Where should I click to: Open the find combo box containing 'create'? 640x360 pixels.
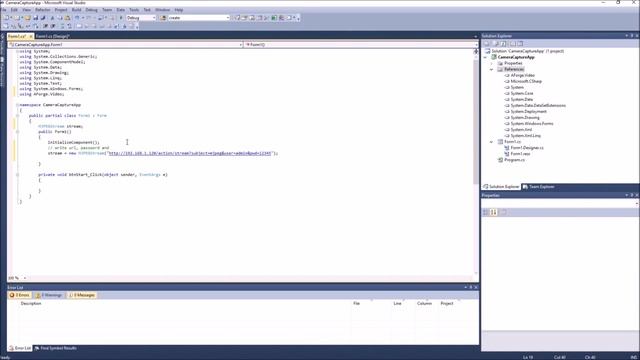click(228, 18)
